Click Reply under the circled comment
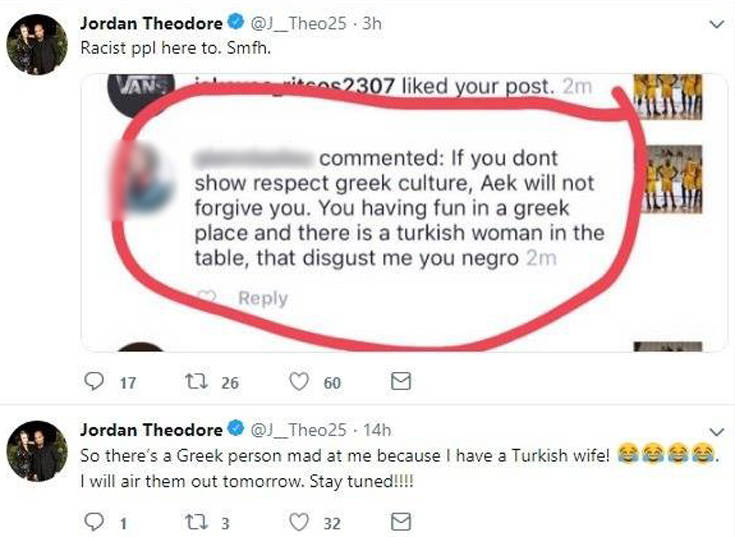This screenshot has width=735, height=537. click(x=262, y=298)
